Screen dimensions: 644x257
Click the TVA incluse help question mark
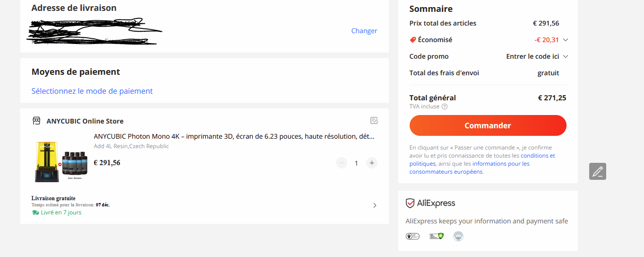click(x=445, y=106)
